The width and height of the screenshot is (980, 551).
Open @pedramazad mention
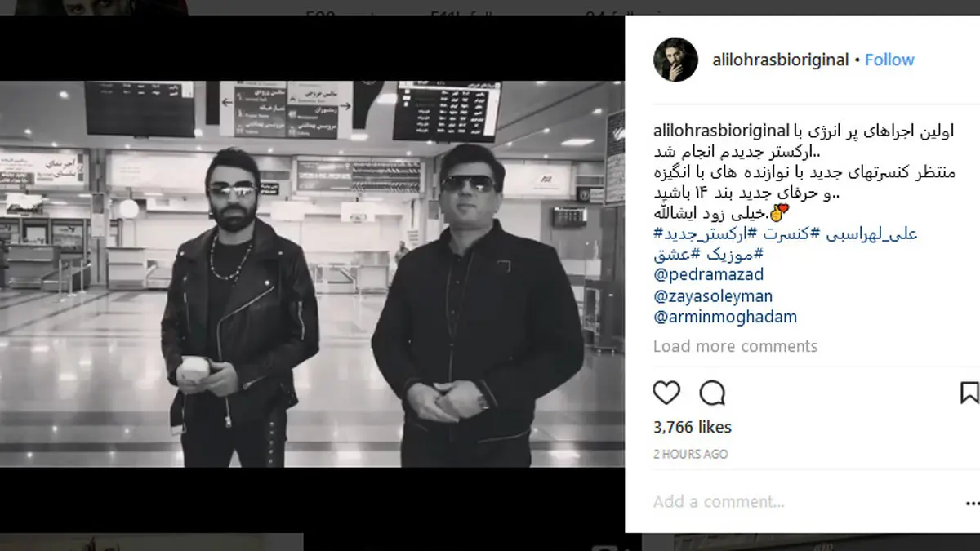tap(708, 275)
